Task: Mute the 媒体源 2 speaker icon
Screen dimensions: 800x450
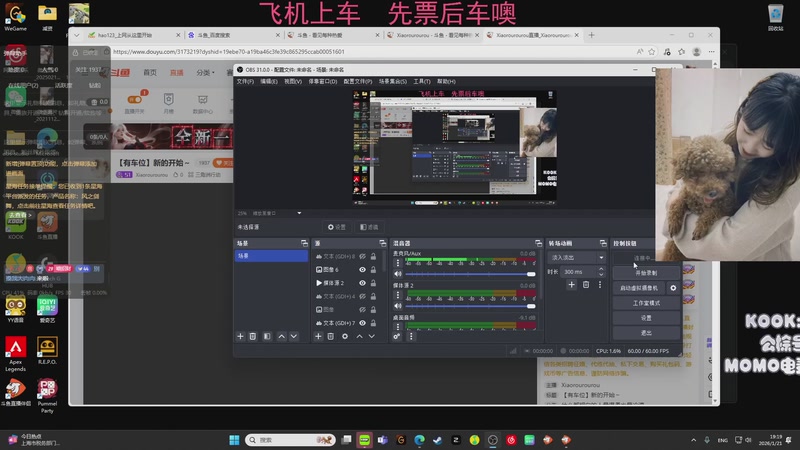Action: [x=398, y=306]
